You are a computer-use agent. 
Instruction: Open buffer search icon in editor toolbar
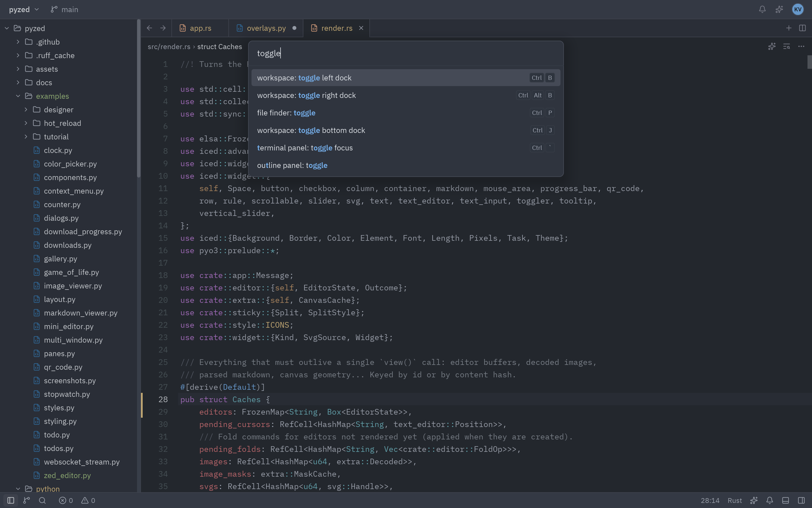pos(787,47)
